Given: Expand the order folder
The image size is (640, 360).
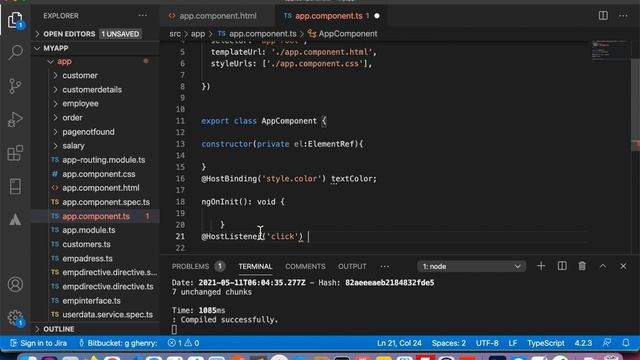Looking at the screenshot, I should click(x=96, y=118).
